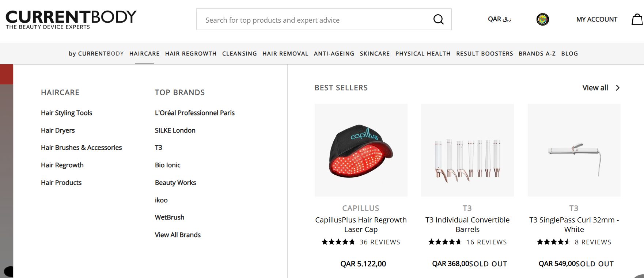Click the country flag emblem icon
The height and width of the screenshot is (278, 644).
tap(542, 19)
